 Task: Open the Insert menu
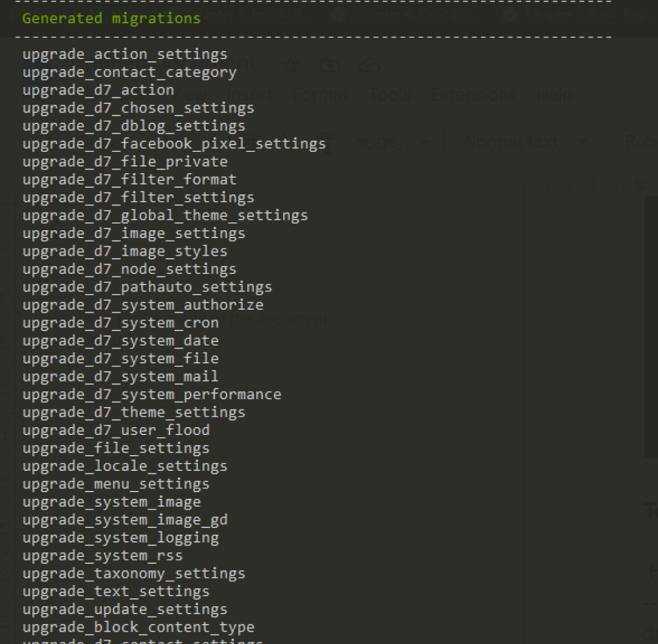pyautogui.click(x=250, y=95)
